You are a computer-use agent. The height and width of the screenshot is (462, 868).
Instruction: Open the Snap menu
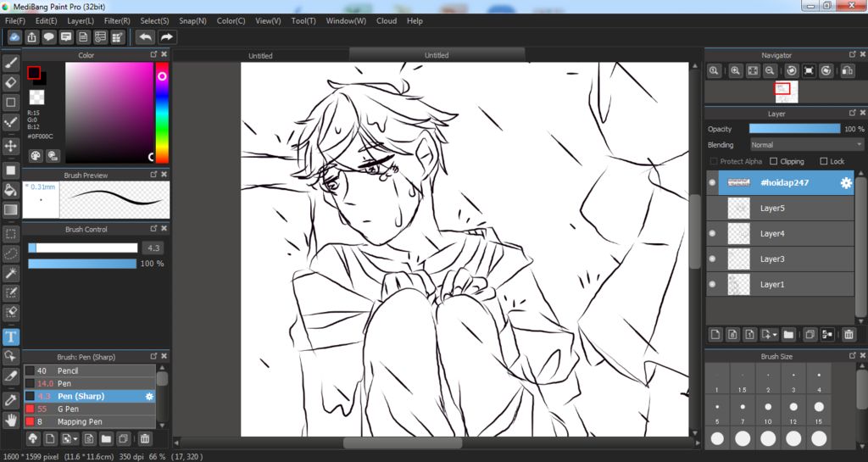tap(192, 21)
